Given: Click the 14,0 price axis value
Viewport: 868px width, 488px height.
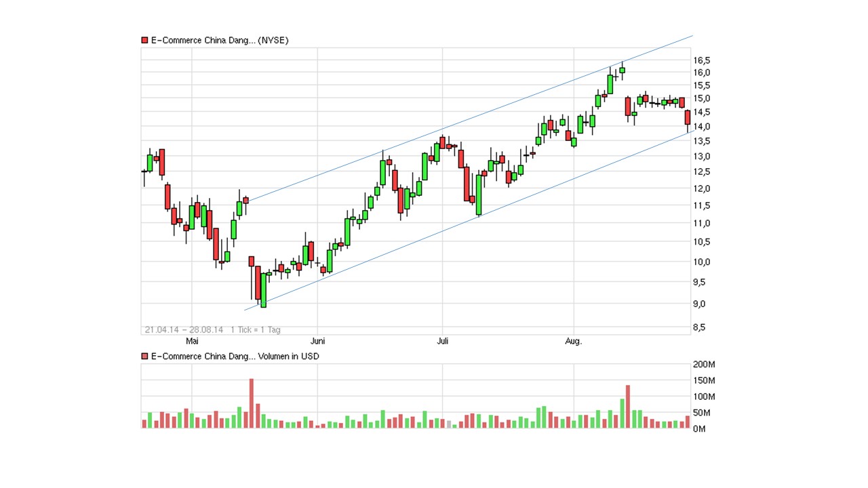Looking at the screenshot, I should pyautogui.click(x=702, y=126).
